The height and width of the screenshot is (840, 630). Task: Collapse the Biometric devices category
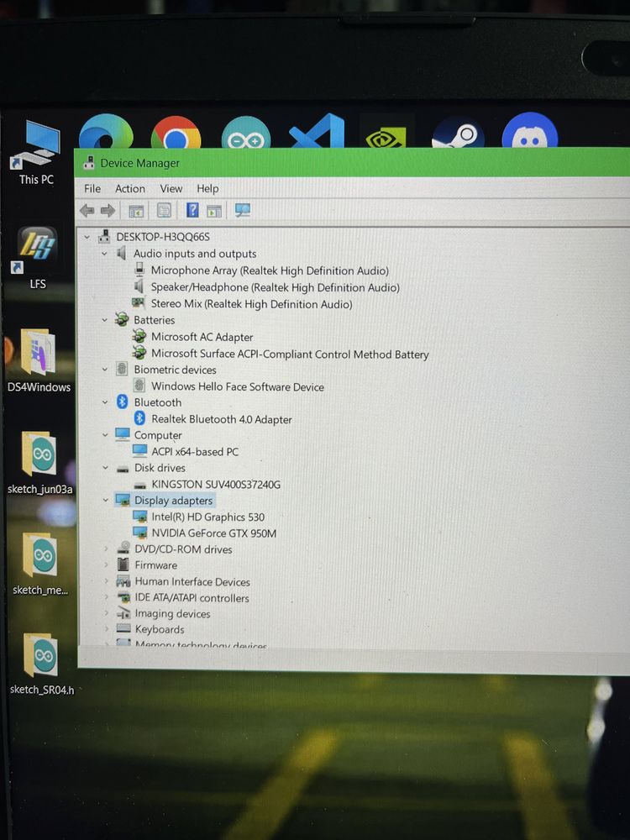click(x=105, y=369)
